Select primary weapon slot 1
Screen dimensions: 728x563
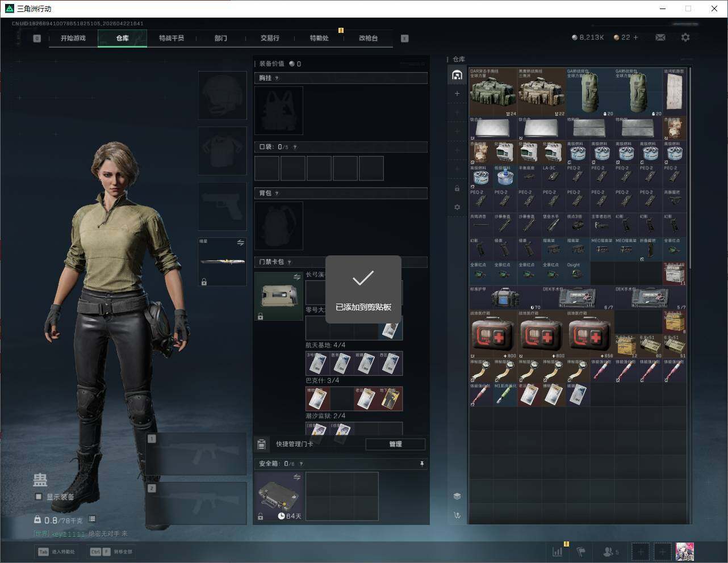pos(196,455)
